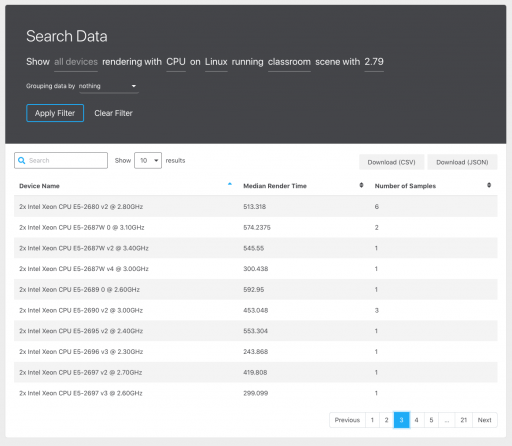The image size is (512, 446).
Task: Click the Apply Filter button
Action: click(x=55, y=113)
